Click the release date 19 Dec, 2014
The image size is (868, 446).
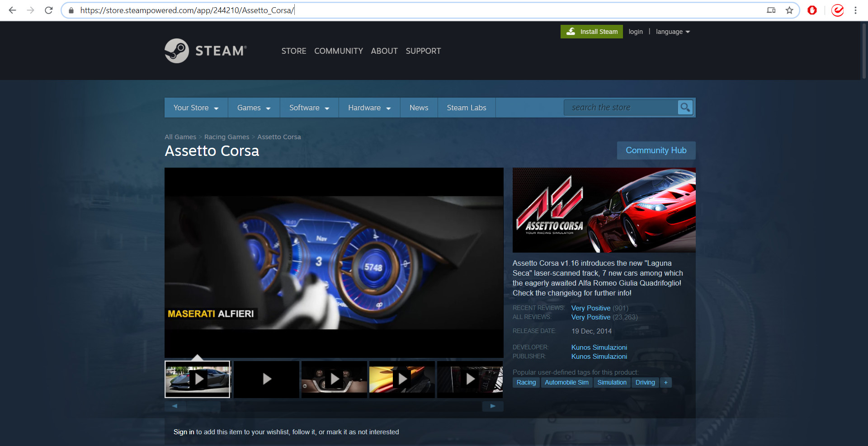click(591, 331)
